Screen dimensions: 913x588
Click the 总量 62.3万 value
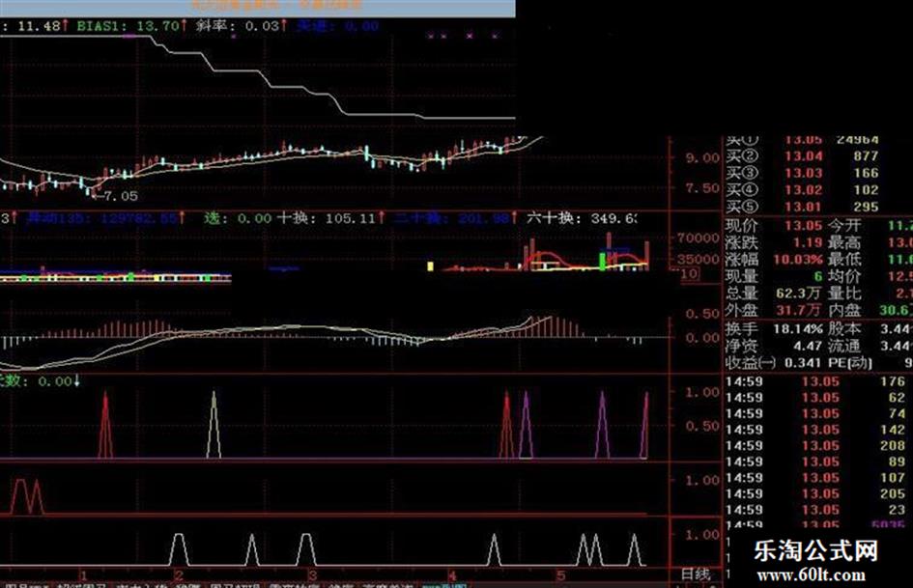(799, 293)
